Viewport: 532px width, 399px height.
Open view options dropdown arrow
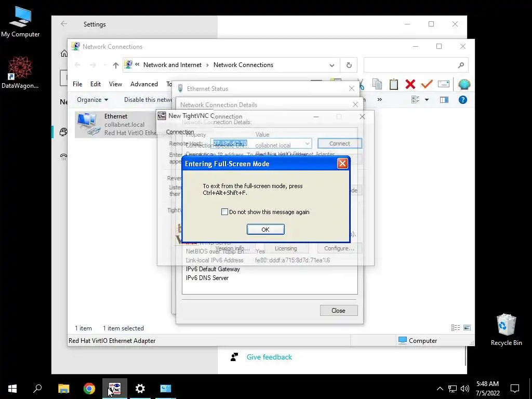(427, 100)
